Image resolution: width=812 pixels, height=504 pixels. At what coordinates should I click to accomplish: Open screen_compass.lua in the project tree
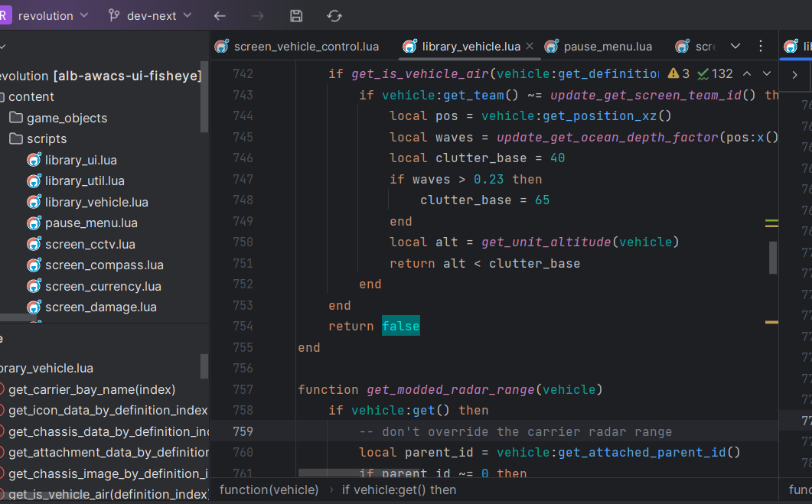(x=104, y=265)
